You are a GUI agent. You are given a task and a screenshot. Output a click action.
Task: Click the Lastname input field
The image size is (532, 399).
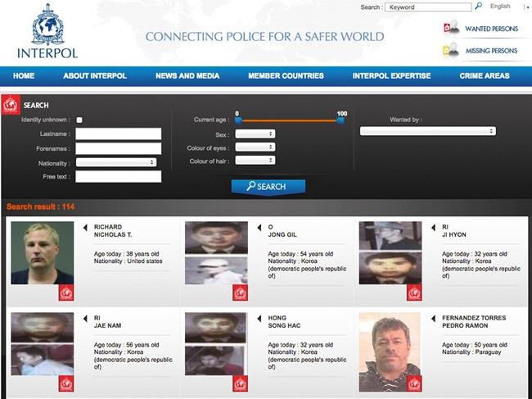pyautogui.click(x=118, y=134)
